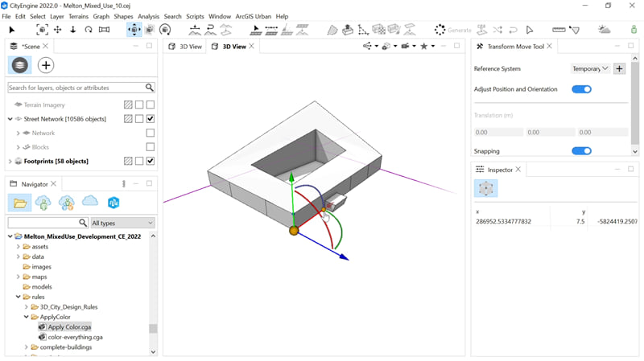The width and height of the screenshot is (644, 361).
Task: Open the bookmarks star icon in 3D View
Action: pos(424,46)
